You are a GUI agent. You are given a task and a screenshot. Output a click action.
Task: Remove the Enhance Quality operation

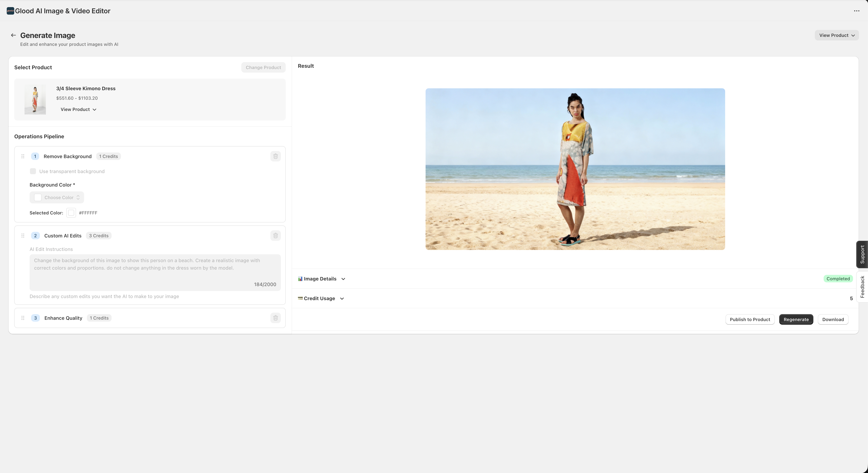click(275, 318)
